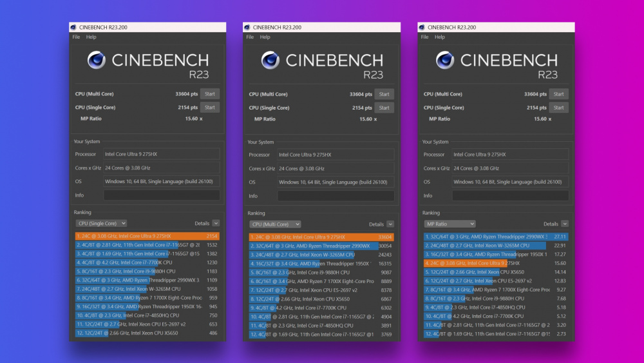The image size is (644, 363).
Task: Open the MP Ratio ranking dropdown
Action: coord(450,224)
